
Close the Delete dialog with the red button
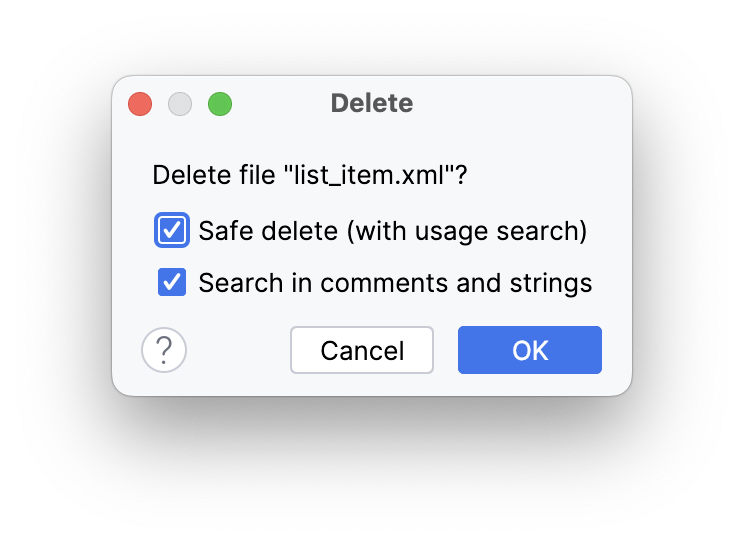(x=140, y=104)
